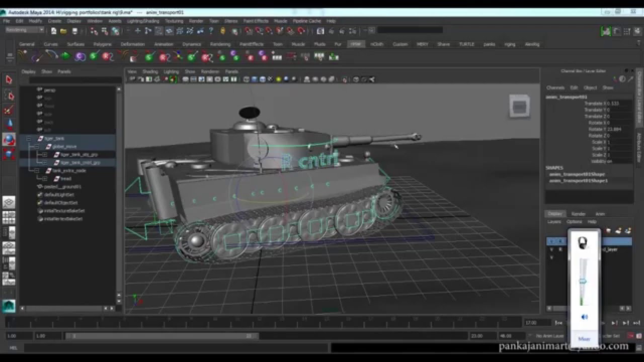Click go to start of playback button
The height and width of the screenshot is (362, 644).
point(559,323)
